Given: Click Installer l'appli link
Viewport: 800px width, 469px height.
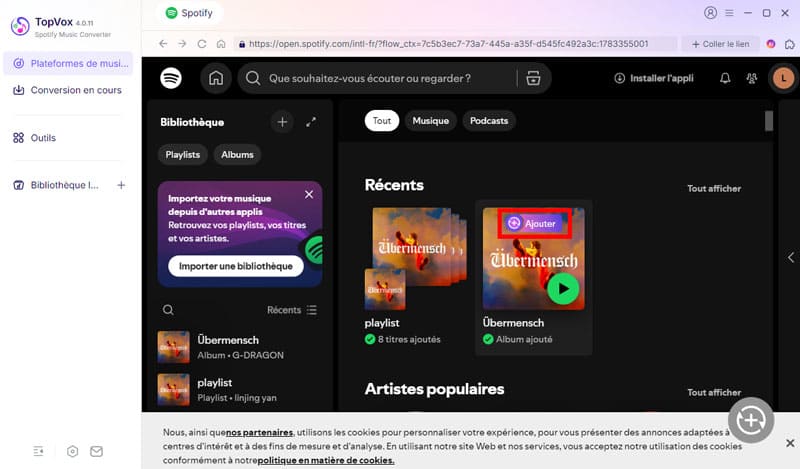Looking at the screenshot, I should click(x=654, y=78).
